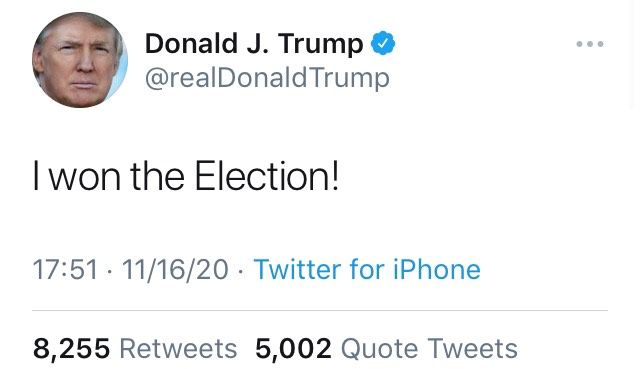Click "Trump" in the bold display name
This screenshot has height=369, width=640.
pyautogui.click(x=321, y=44)
